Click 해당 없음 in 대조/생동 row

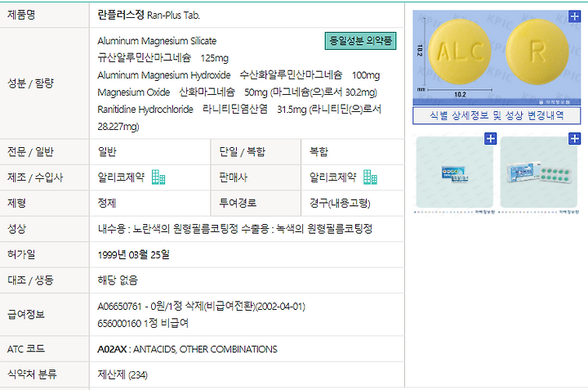(118, 280)
